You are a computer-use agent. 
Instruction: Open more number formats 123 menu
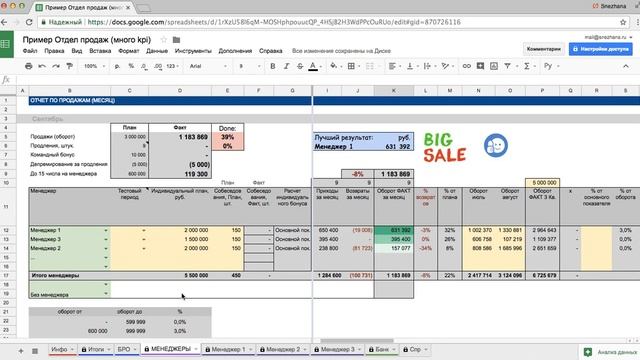click(173, 66)
